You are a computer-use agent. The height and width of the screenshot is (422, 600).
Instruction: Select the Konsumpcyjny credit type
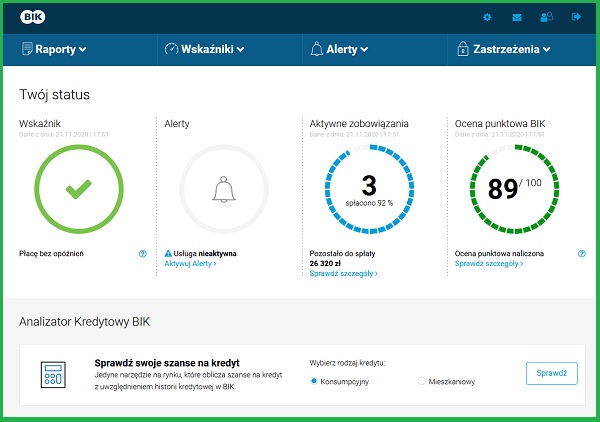[314, 381]
